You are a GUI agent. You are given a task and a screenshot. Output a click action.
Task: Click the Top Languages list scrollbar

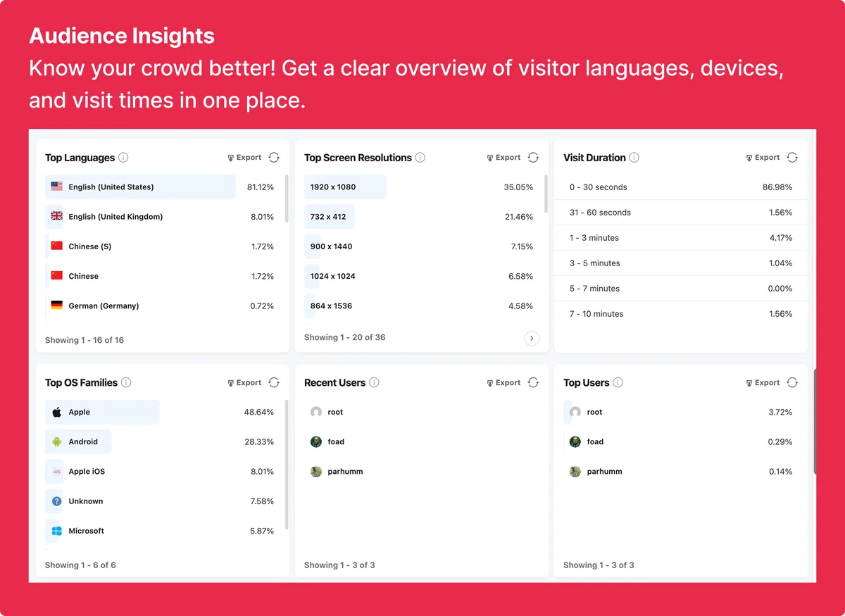pyautogui.click(x=287, y=199)
